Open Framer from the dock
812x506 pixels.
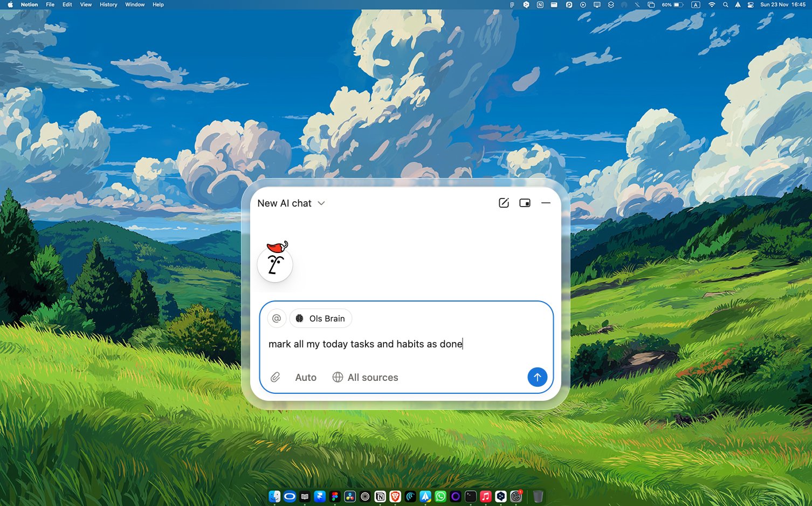(x=320, y=496)
